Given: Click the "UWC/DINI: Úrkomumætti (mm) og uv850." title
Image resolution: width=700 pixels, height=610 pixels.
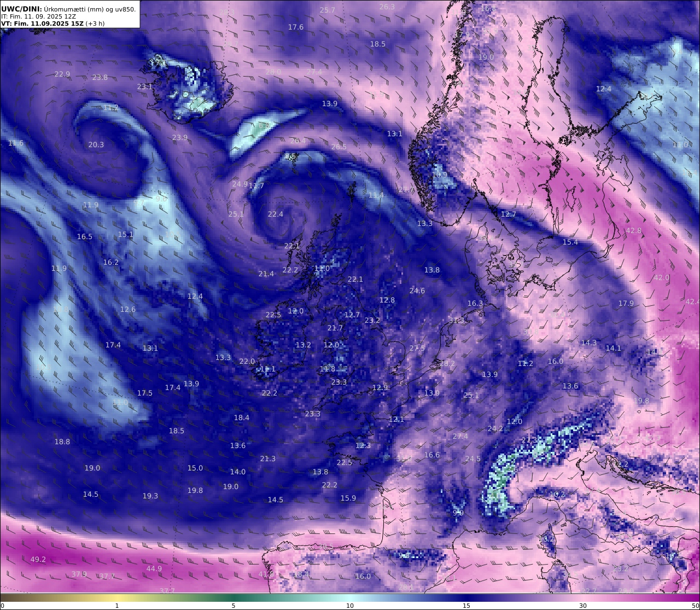Looking at the screenshot, I should [x=68, y=9].
